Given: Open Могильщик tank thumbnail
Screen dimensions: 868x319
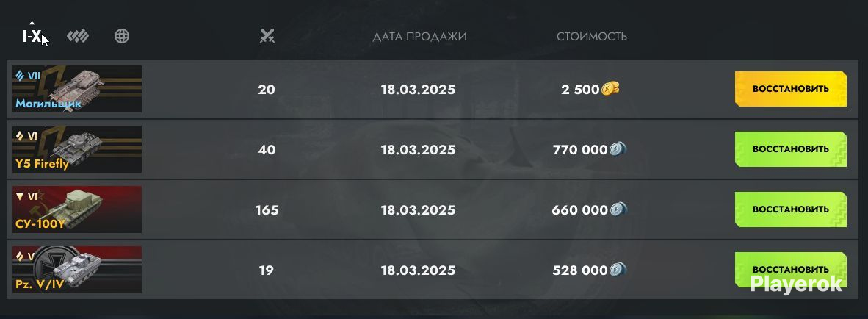Looking at the screenshot, I should pyautogui.click(x=77, y=89).
